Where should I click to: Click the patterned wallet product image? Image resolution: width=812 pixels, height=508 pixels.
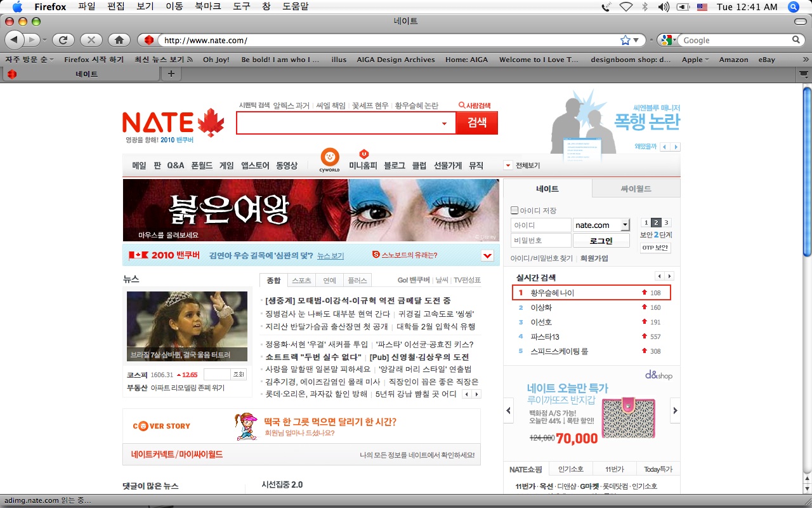click(x=628, y=418)
